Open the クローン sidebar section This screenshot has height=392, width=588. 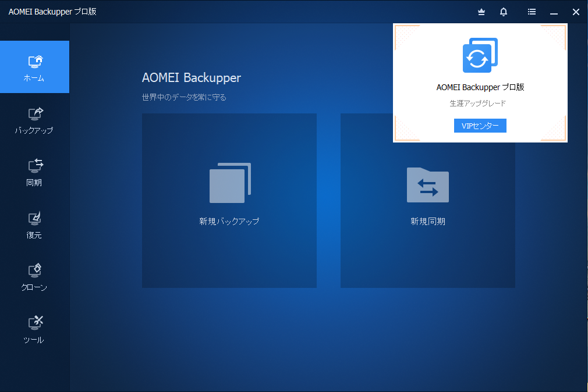tap(34, 277)
